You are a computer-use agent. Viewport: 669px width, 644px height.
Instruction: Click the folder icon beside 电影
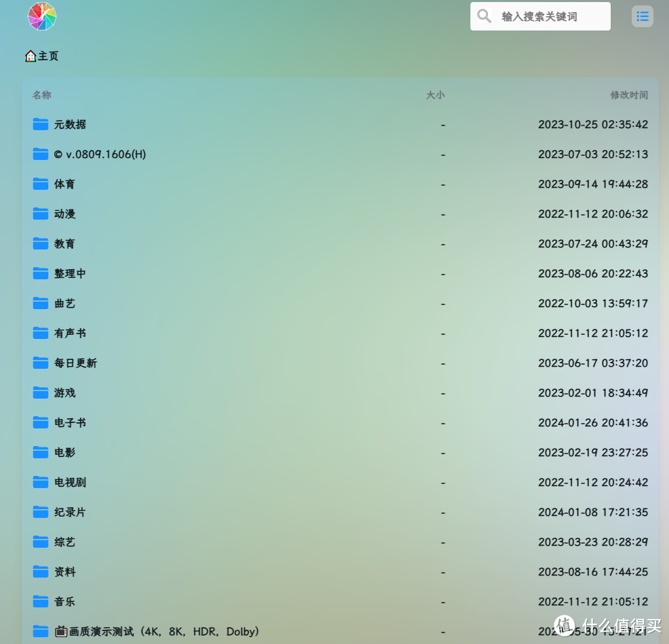coord(41,452)
